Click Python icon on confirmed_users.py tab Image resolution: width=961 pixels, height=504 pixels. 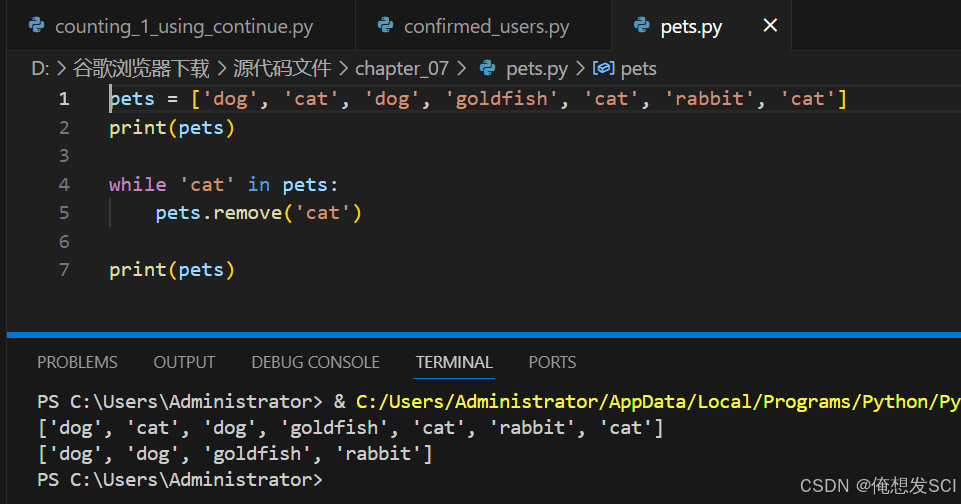pyautogui.click(x=386, y=26)
